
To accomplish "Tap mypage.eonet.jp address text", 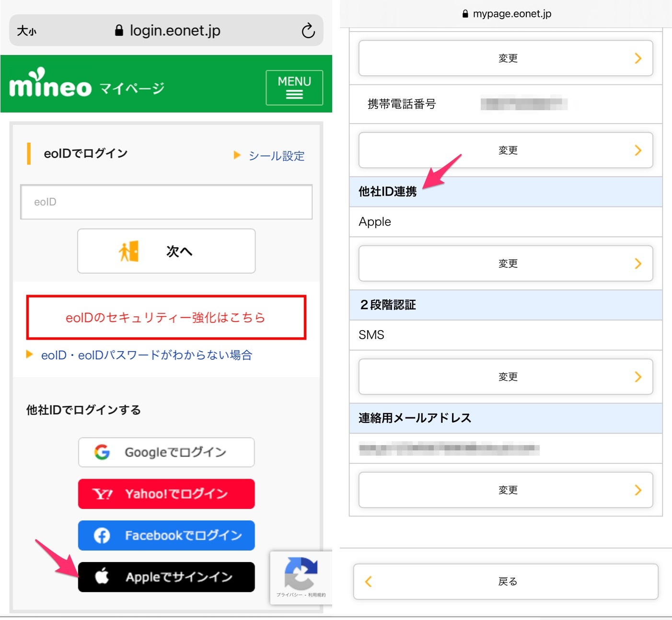I will 512,14.
